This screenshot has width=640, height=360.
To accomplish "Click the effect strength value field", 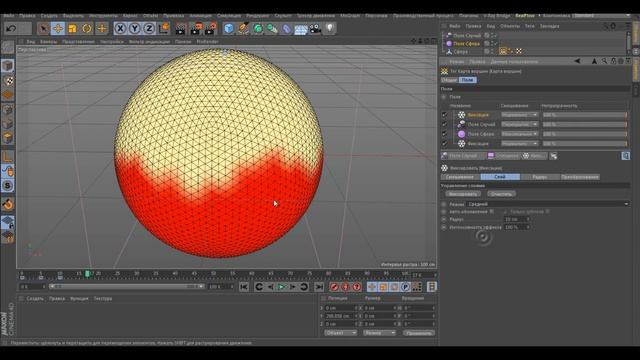I will click(517, 227).
